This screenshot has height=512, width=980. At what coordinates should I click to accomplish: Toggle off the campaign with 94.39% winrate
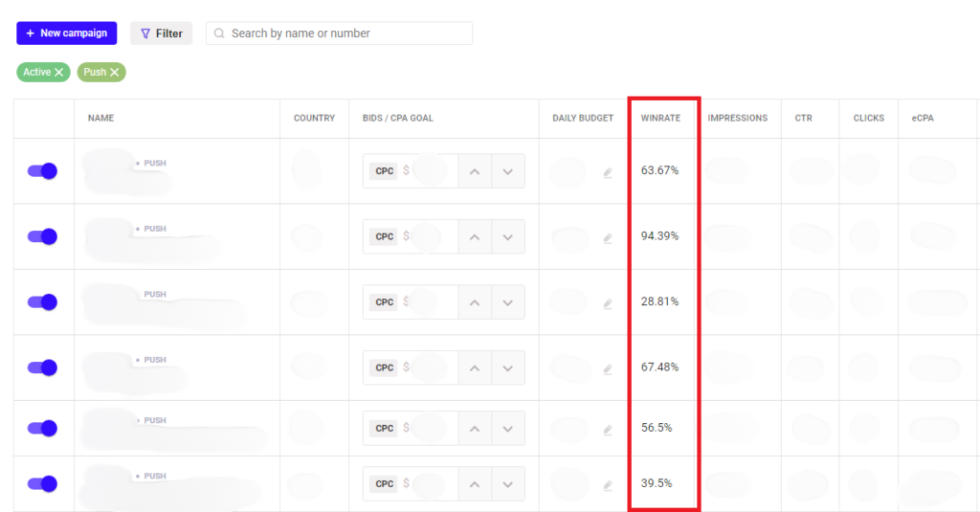point(42,236)
